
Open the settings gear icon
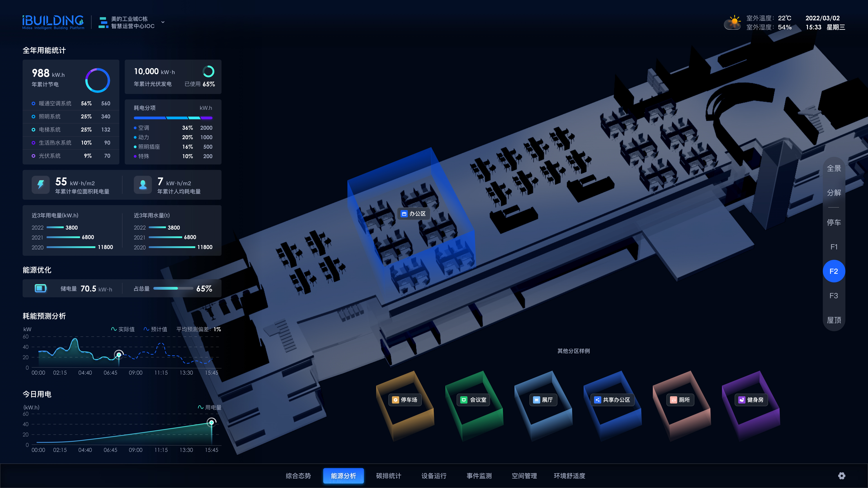pos(841,476)
